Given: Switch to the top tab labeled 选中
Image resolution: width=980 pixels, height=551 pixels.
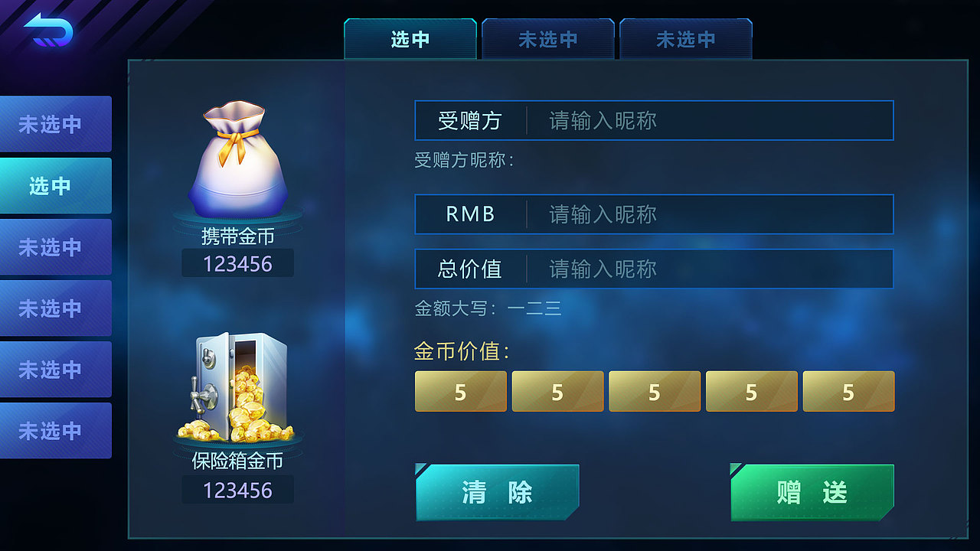Looking at the screenshot, I should pos(410,39).
